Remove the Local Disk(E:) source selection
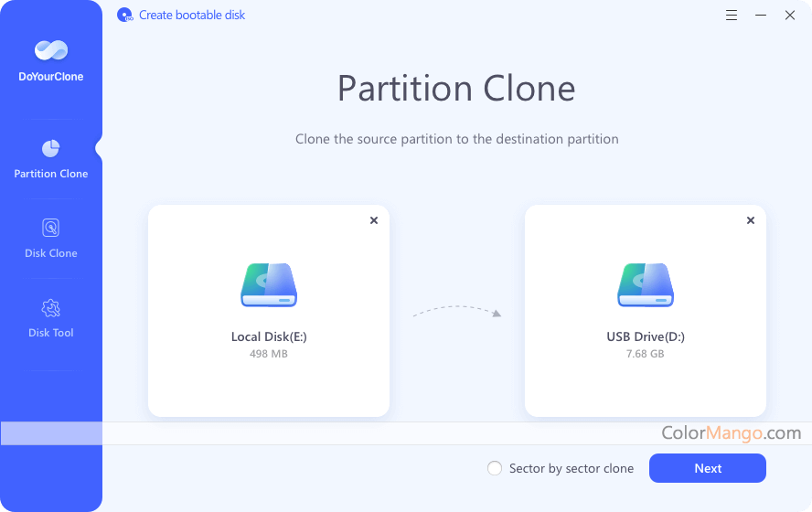The image size is (812, 512). (374, 220)
